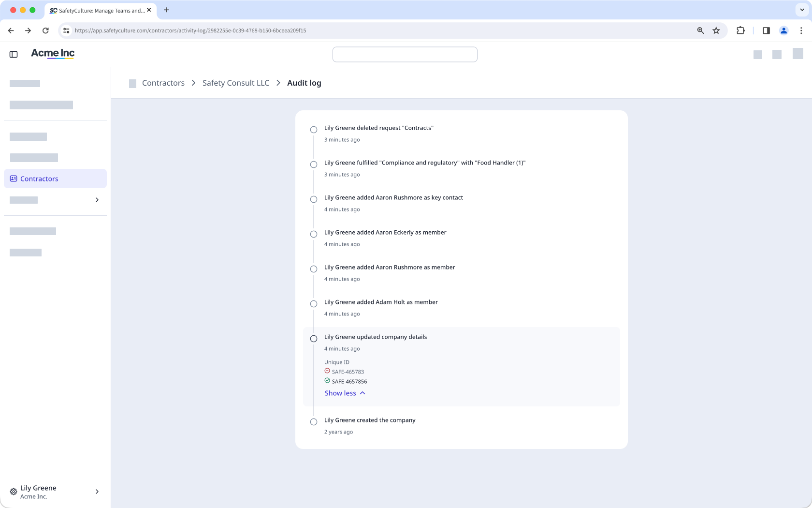
Task: Click text "SAFE-465783"
Action: click(348, 372)
